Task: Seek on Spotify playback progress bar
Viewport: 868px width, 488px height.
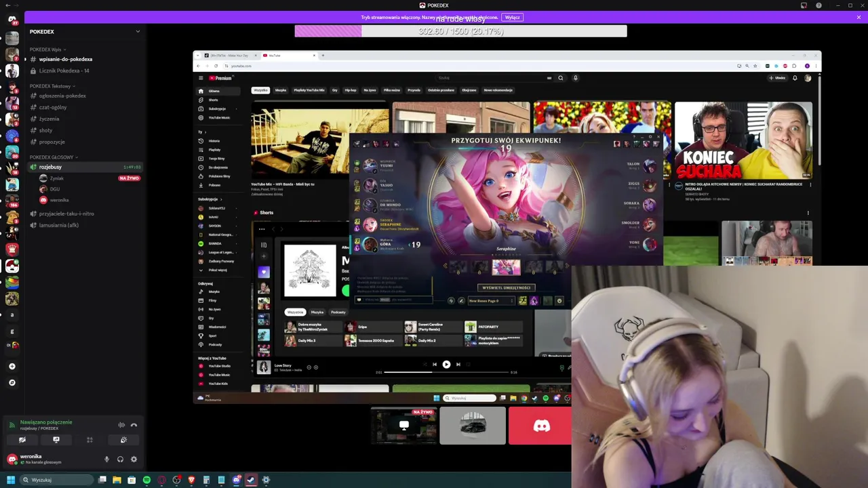Action: pos(446,372)
